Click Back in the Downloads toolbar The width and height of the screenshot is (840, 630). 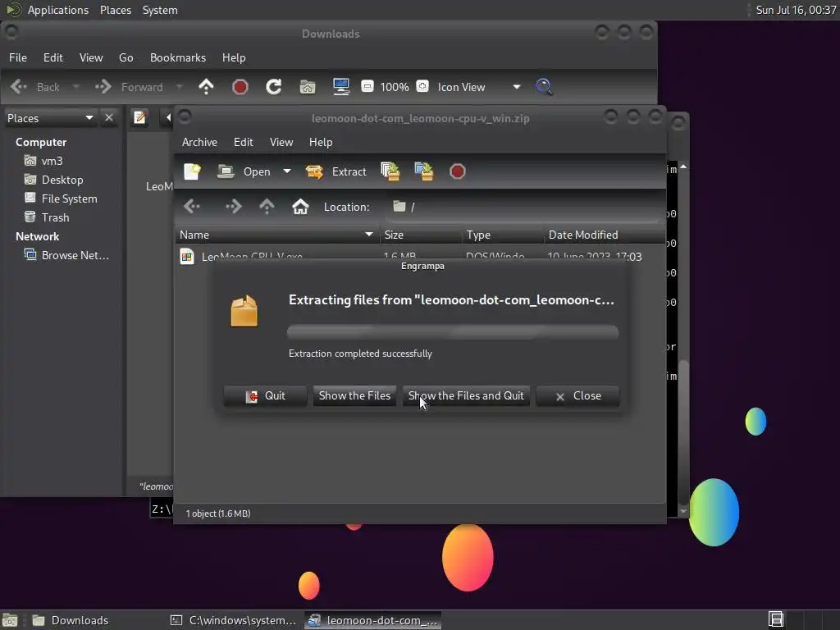coord(35,87)
